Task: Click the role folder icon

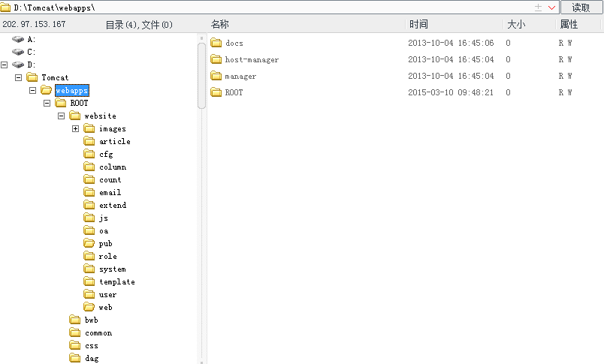Action: [89, 255]
